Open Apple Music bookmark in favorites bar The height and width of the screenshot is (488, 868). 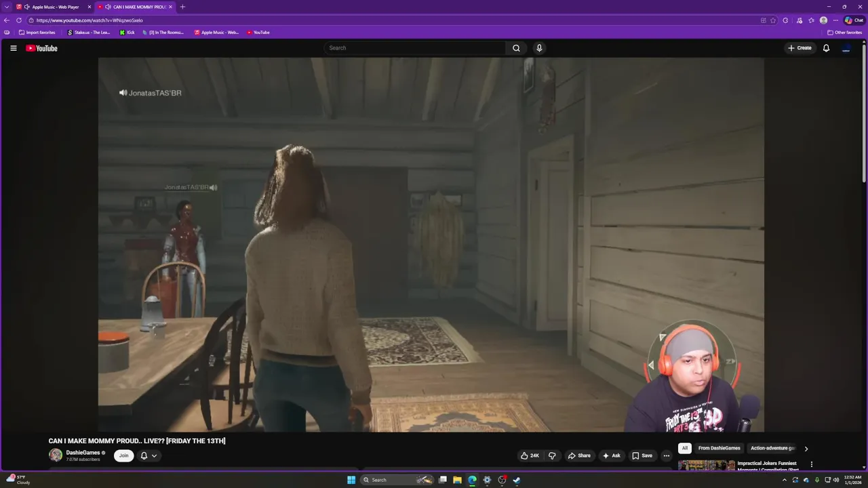pos(216,33)
